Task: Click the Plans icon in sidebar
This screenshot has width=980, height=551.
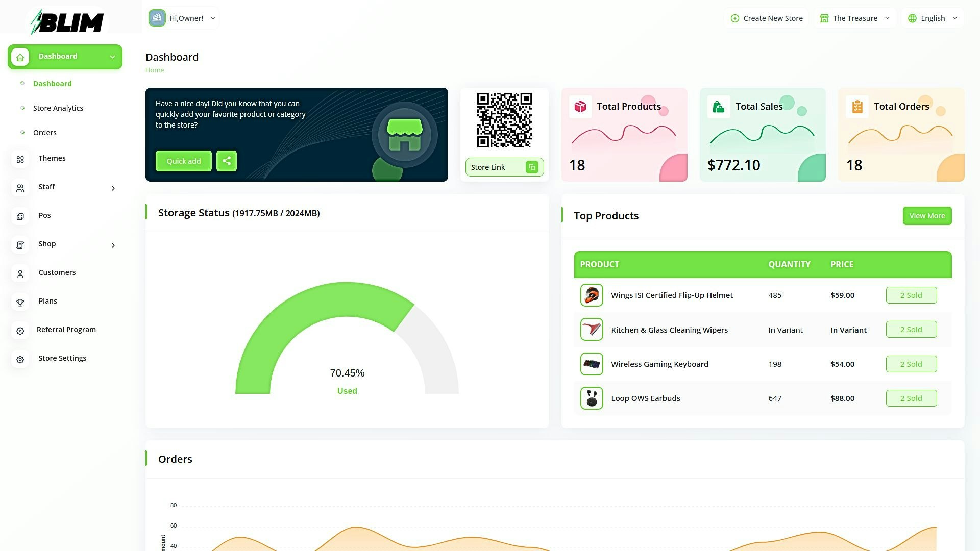Action: [x=20, y=302]
